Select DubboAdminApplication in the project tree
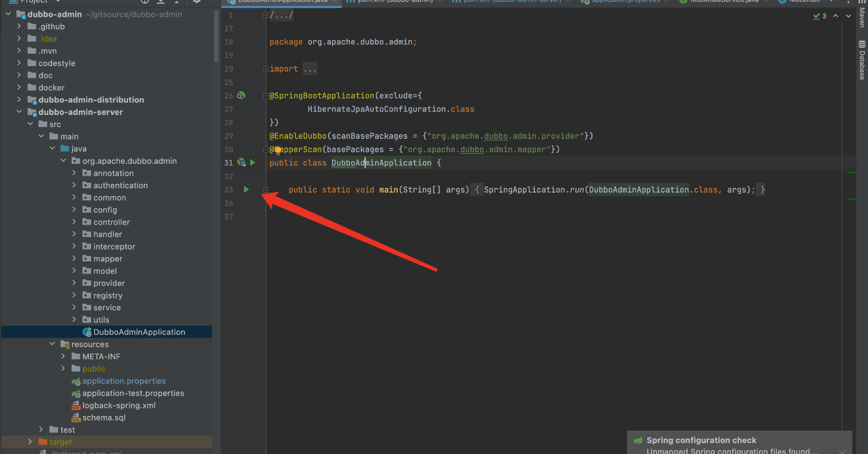The image size is (868, 454). click(139, 332)
